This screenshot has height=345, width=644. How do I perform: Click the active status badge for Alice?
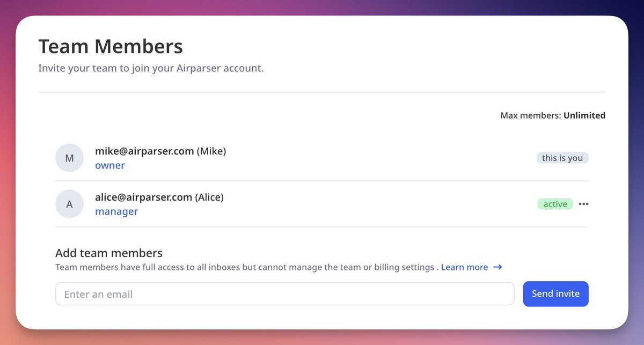coord(555,204)
